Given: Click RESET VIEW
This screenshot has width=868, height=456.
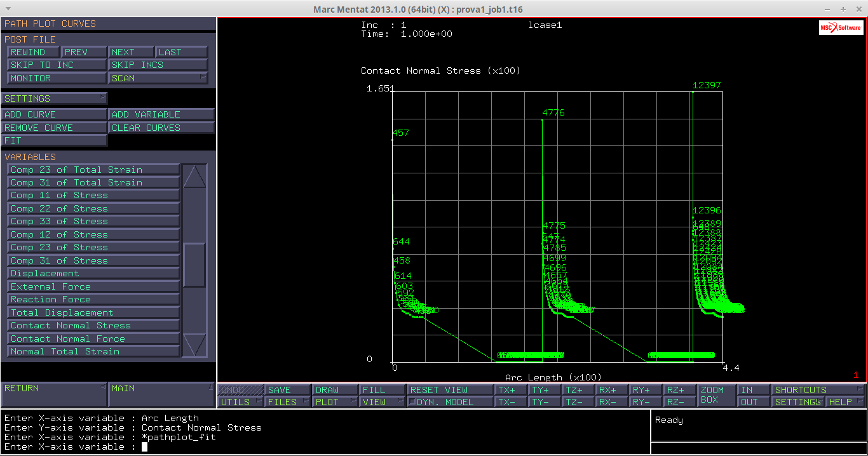Looking at the screenshot, I should point(450,390).
